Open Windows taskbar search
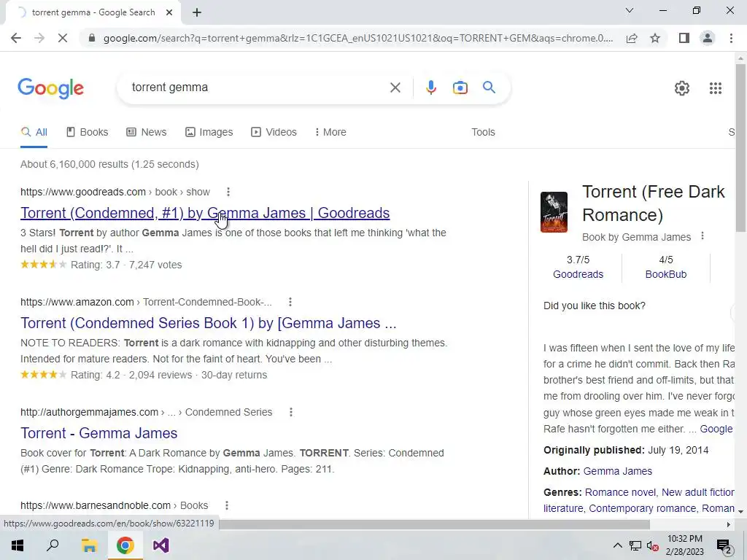Viewport: 747px width, 560px height. tap(53, 545)
